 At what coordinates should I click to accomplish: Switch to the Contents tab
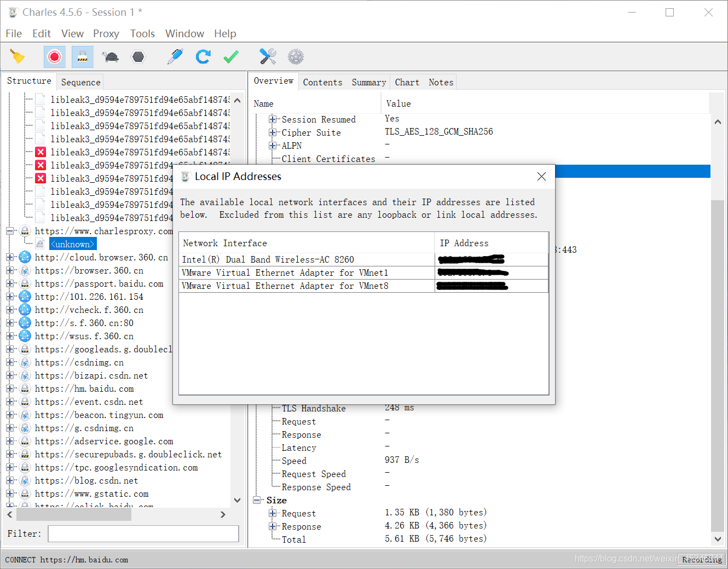[322, 82]
